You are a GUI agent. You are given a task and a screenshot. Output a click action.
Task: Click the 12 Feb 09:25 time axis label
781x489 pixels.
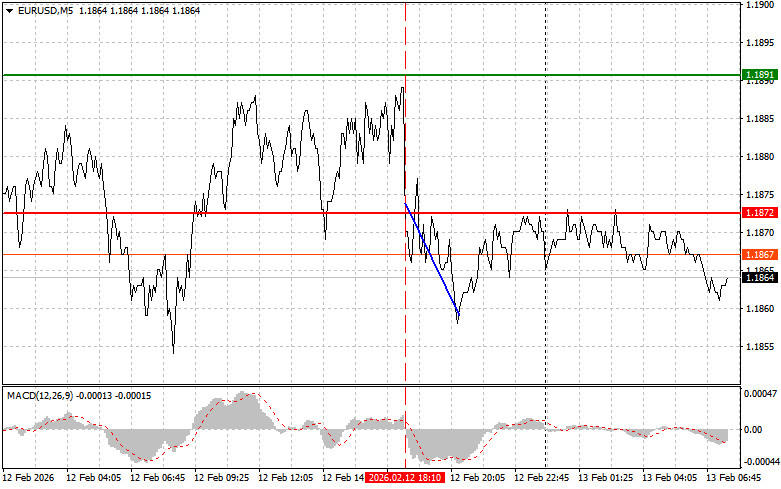point(222,478)
